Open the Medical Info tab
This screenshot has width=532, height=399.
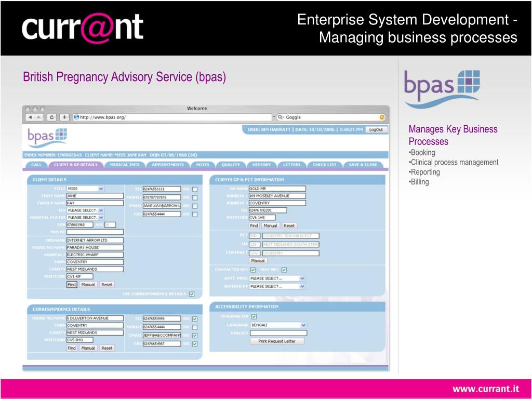pos(125,165)
